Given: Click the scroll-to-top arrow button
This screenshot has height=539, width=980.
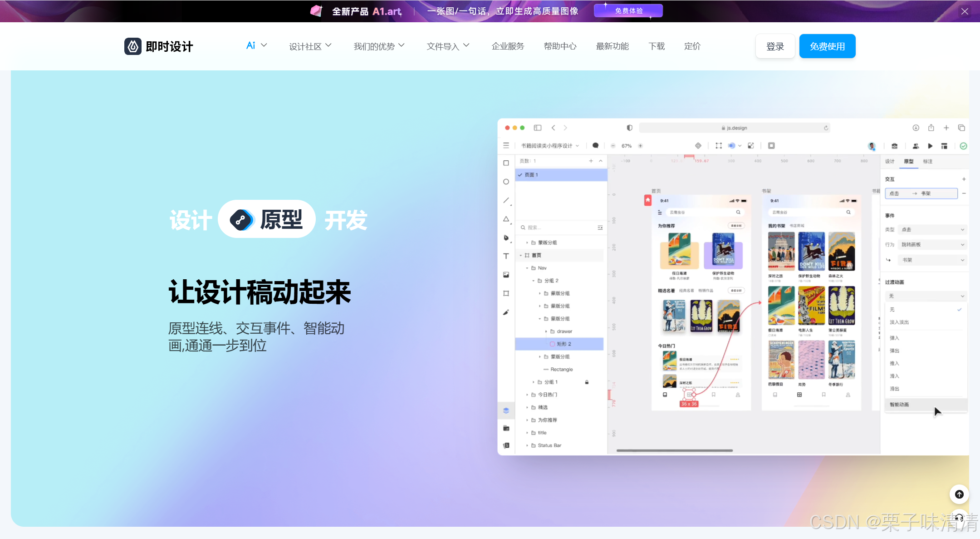Looking at the screenshot, I should (959, 494).
